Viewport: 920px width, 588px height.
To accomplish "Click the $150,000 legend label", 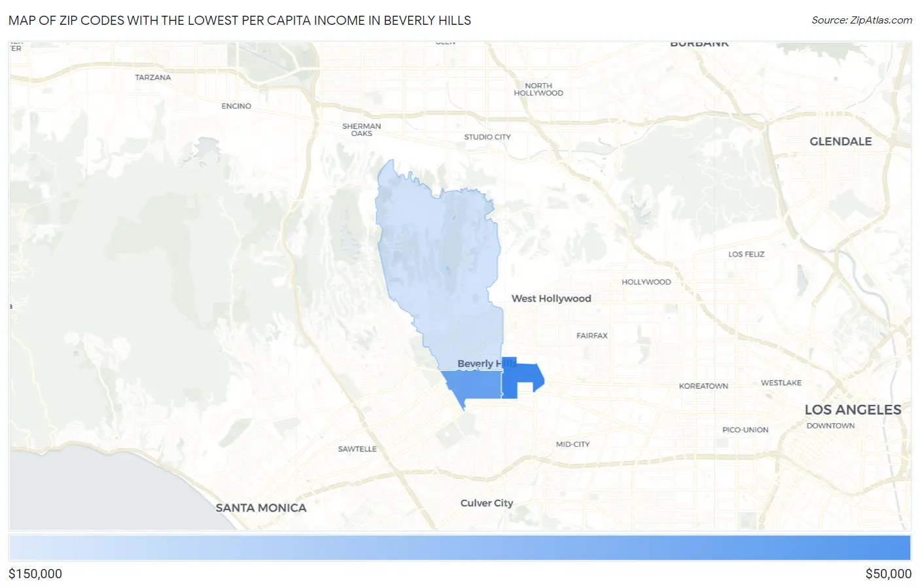I will point(35,574).
